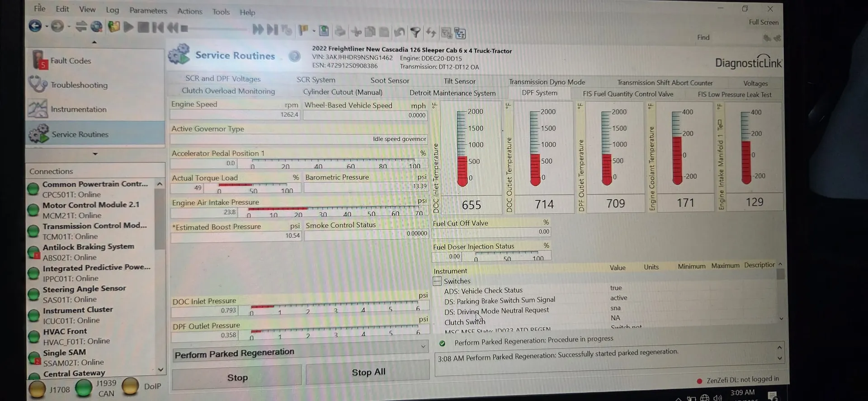Click the printer icon in the toolbar
868x401 pixels.
coord(340,31)
